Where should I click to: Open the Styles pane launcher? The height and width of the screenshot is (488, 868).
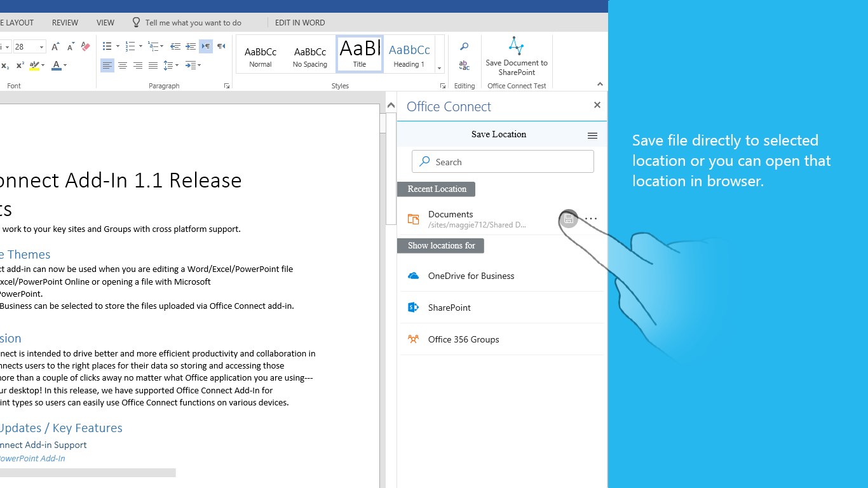(443, 86)
